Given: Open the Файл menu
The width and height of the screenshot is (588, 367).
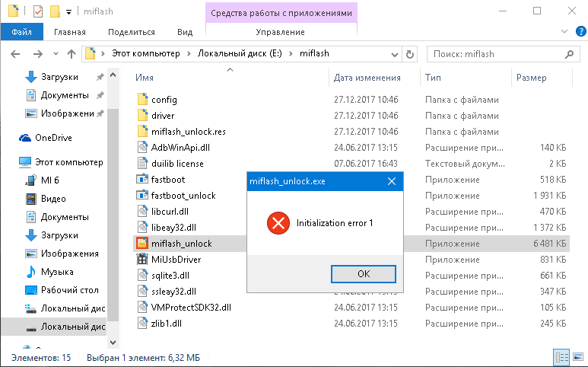Looking at the screenshot, I should [x=21, y=32].
